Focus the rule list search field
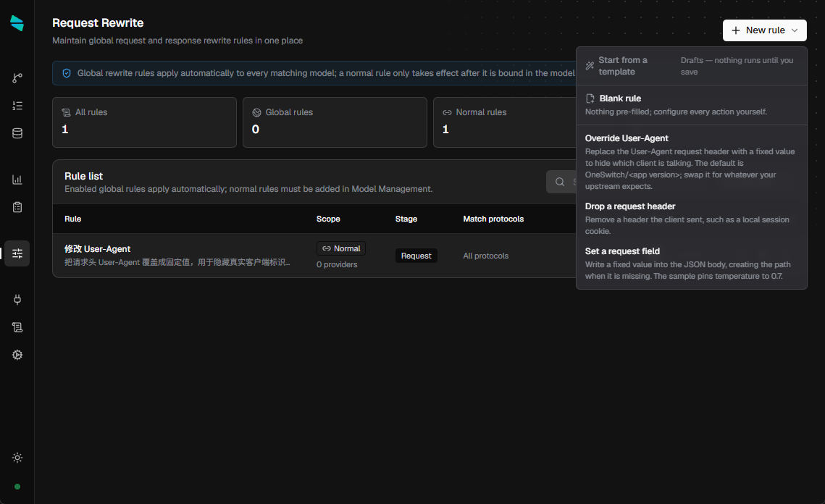 561,182
